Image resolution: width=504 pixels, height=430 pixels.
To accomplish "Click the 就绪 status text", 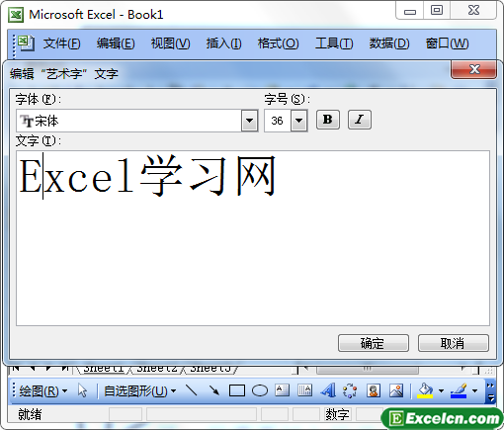I will (x=30, y=414).
